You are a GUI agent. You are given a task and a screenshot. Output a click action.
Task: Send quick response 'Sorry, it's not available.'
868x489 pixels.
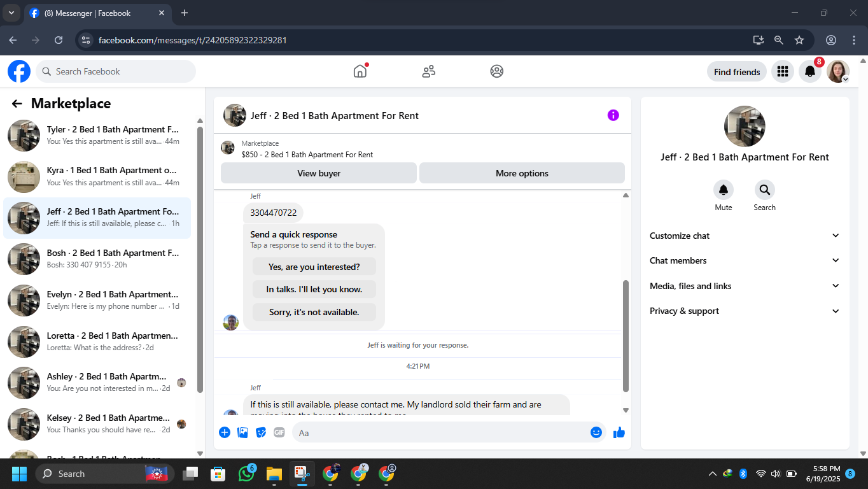pos(314,312)
